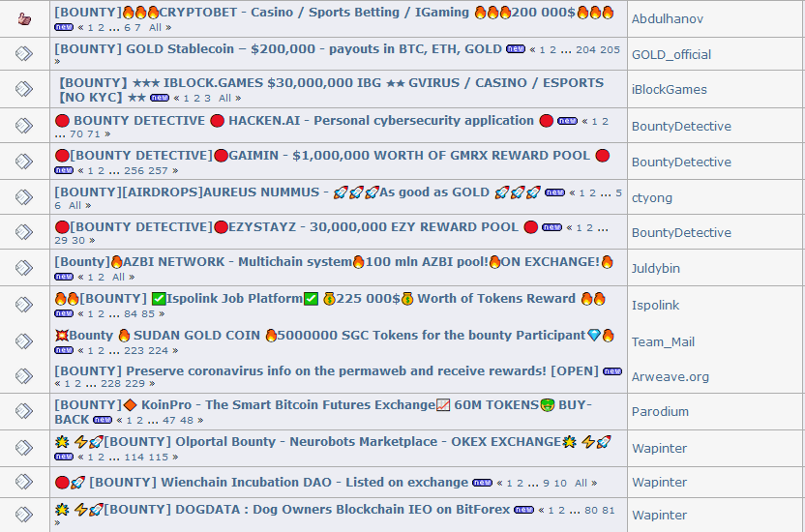The image size is (805, 532).
Task: Open the IBLOCK.GAMES bounty thread
Action: point(331,90)
